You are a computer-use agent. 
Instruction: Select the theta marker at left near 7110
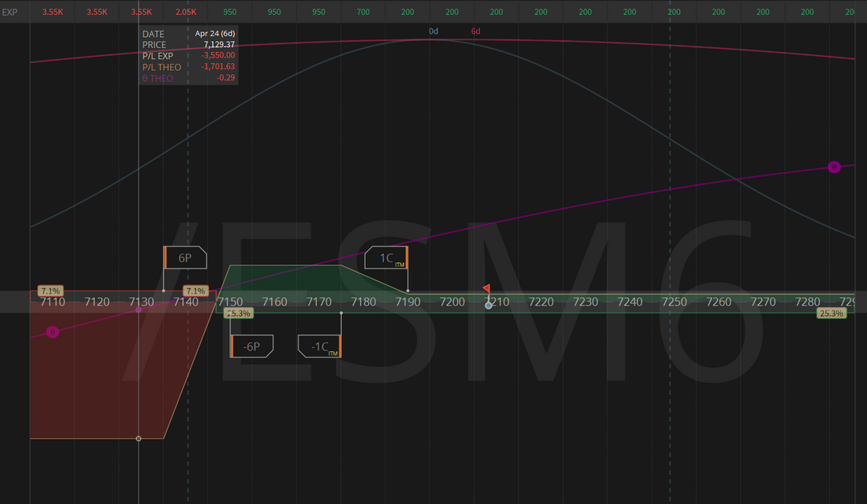52,332
